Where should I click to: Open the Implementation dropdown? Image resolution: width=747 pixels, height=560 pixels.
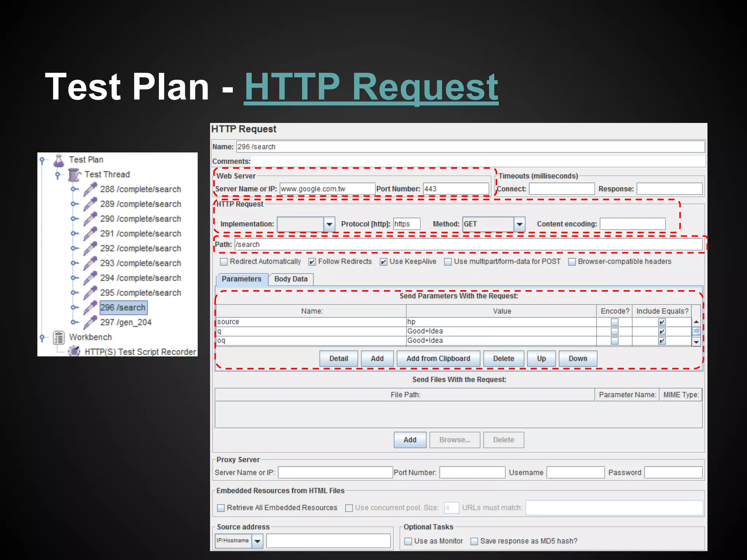click(329, 224)
